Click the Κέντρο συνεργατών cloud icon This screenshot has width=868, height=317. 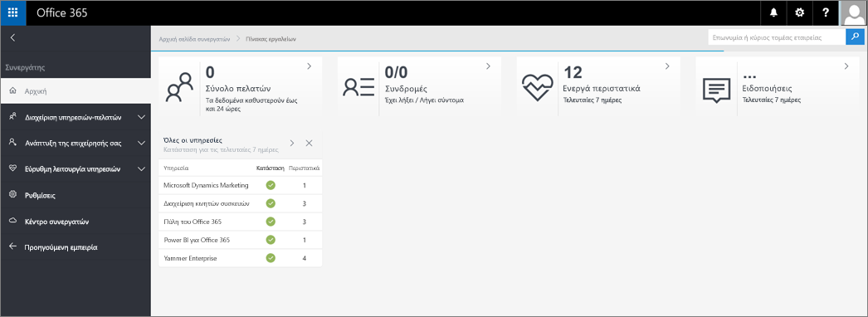(13, 221)
